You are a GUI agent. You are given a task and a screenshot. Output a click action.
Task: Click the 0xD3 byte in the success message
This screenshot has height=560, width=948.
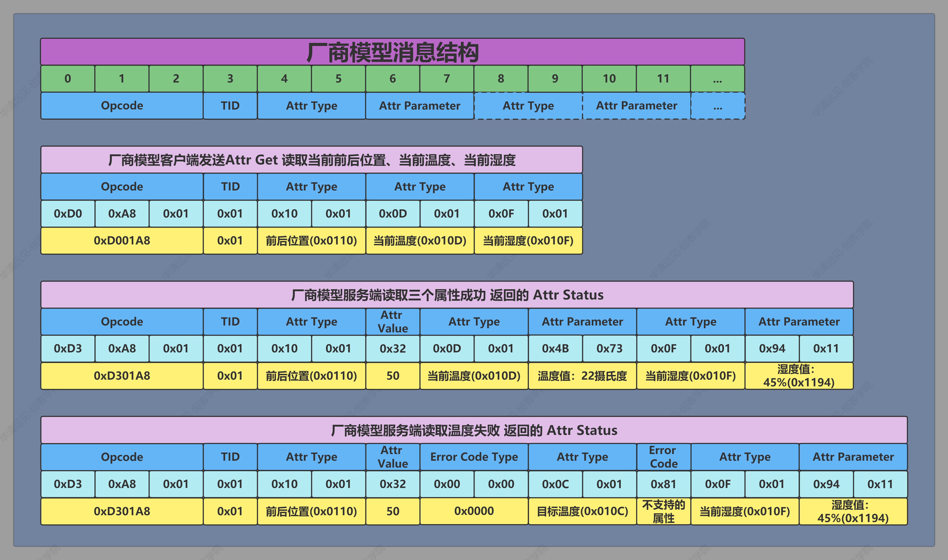point(68,349)
